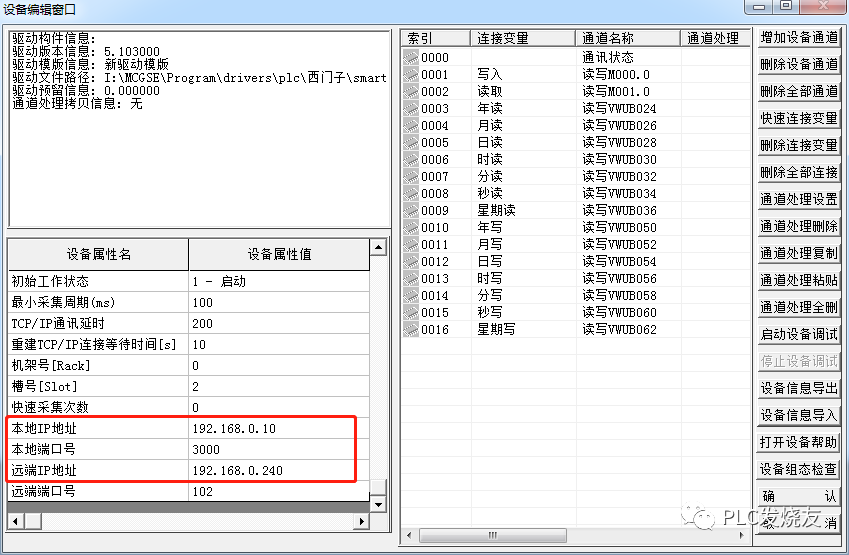Screen dimensions: 849x555
Task: Edit 远端IP地址 value 192.168.0.240
Action: click(279, 471)
